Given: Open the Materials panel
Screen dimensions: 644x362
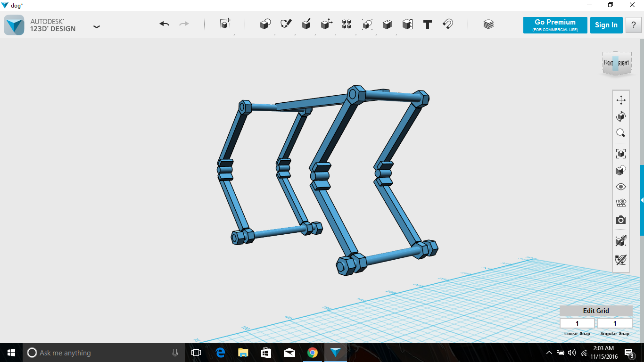Looking at the screenshot, I should [x=488, y=25].
